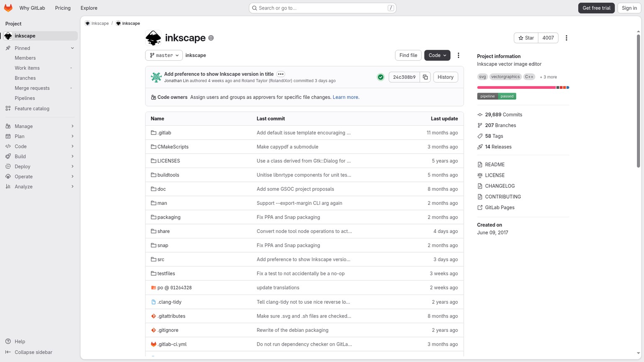The width and height of the screenshot is (644, 362).
Task: Click the Sign in button
Action: tap(629, 8)
